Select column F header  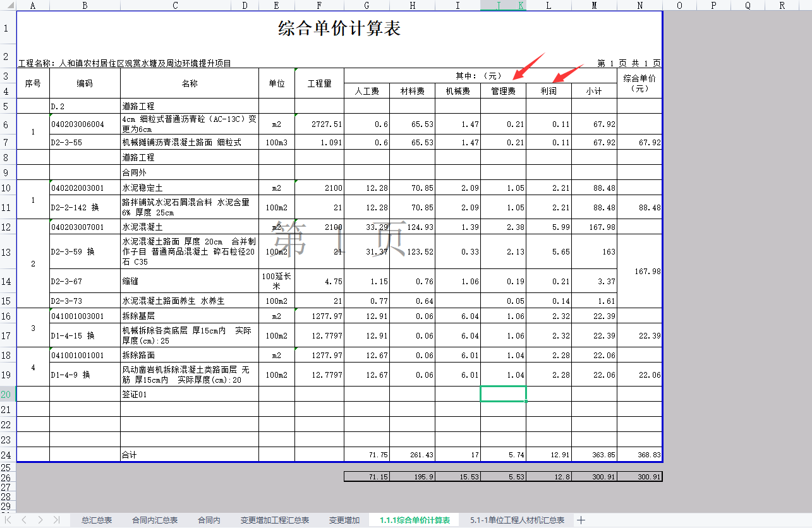coord(319,5)
